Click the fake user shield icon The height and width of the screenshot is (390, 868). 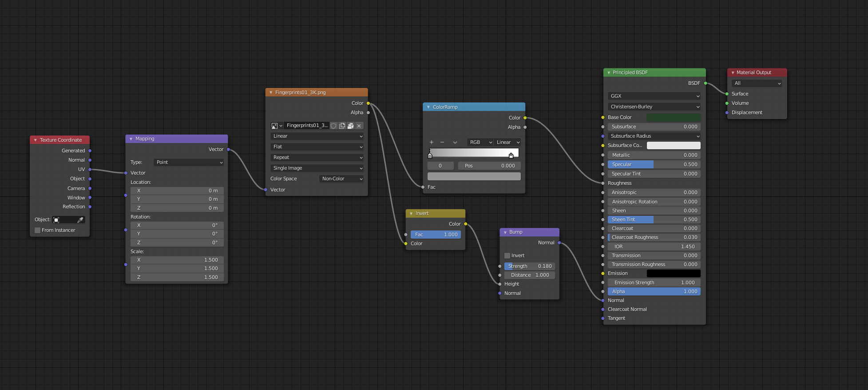pos(333,126)
